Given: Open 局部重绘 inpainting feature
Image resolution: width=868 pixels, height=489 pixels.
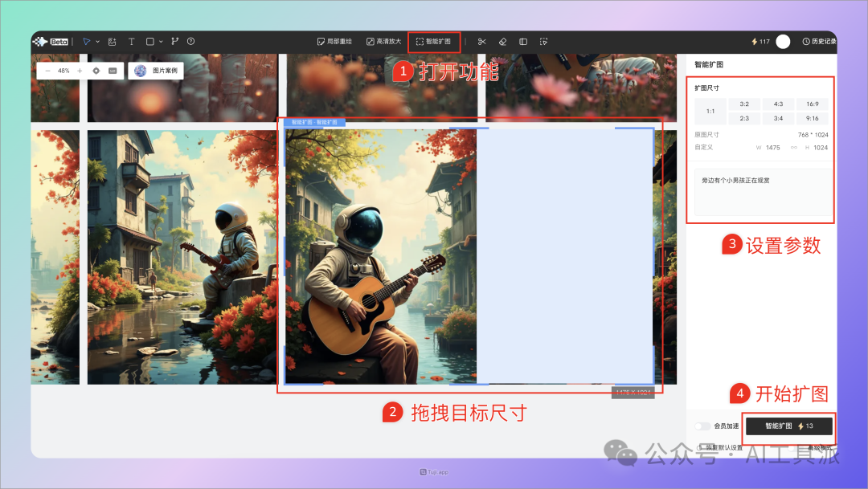Looking at the screenshot, I should 334,42.
